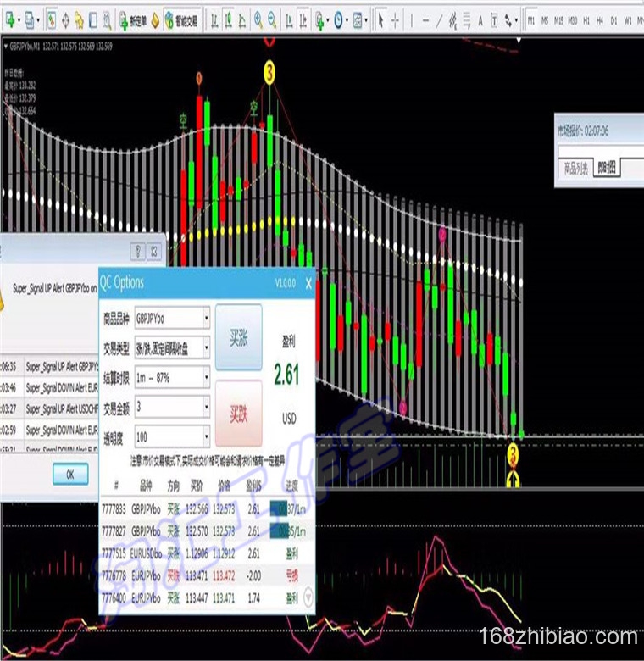Screen dimensions: 644x661
Task: Click the 新定单 new order button
Action: pos(133,20)
